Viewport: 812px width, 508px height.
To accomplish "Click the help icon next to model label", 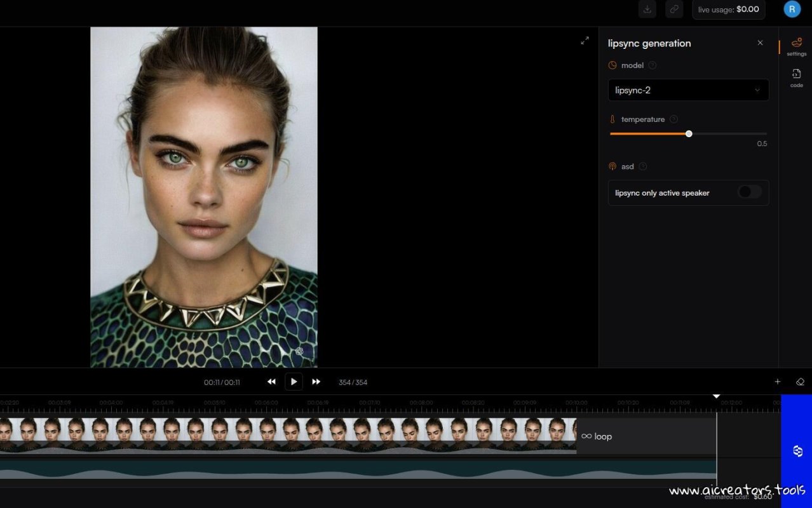I will coord(652,65).
